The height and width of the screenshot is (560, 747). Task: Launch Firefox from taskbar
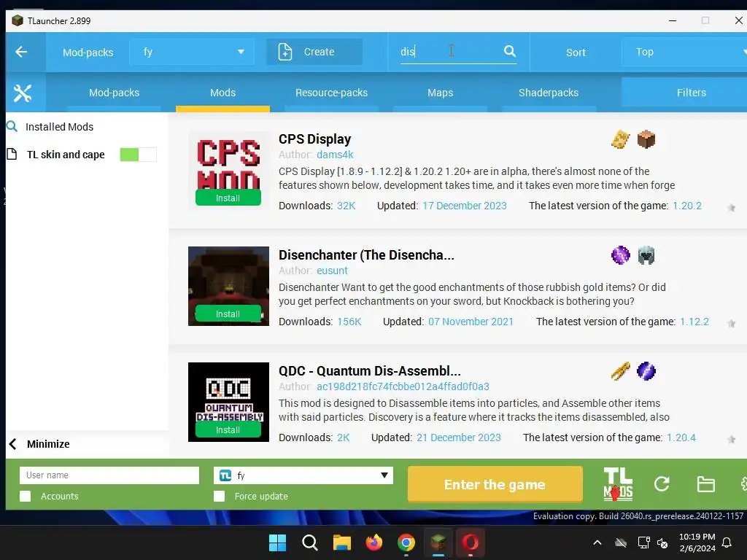(x=374, y=542)
